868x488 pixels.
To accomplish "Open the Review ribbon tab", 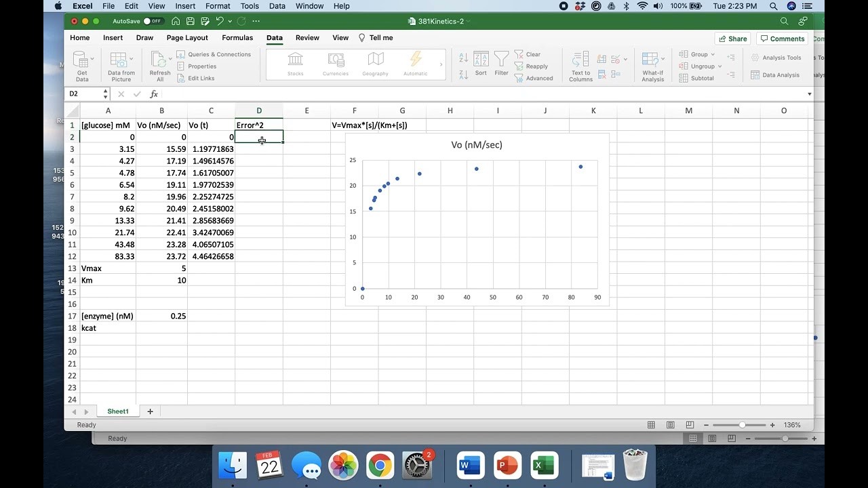I will [x=307, y=38].
